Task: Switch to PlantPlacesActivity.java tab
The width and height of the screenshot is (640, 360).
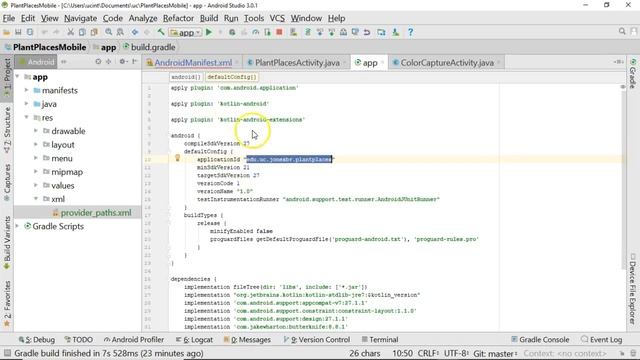Action: click(x=297, y=63)
